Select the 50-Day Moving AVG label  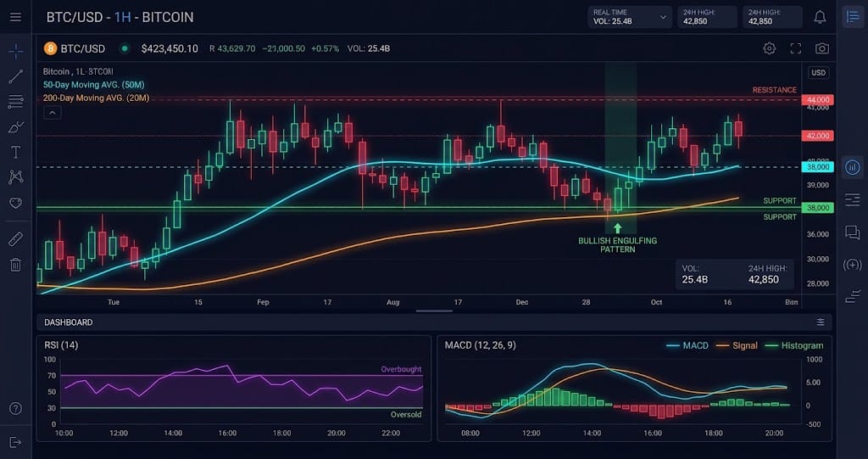tap(93, 85)
